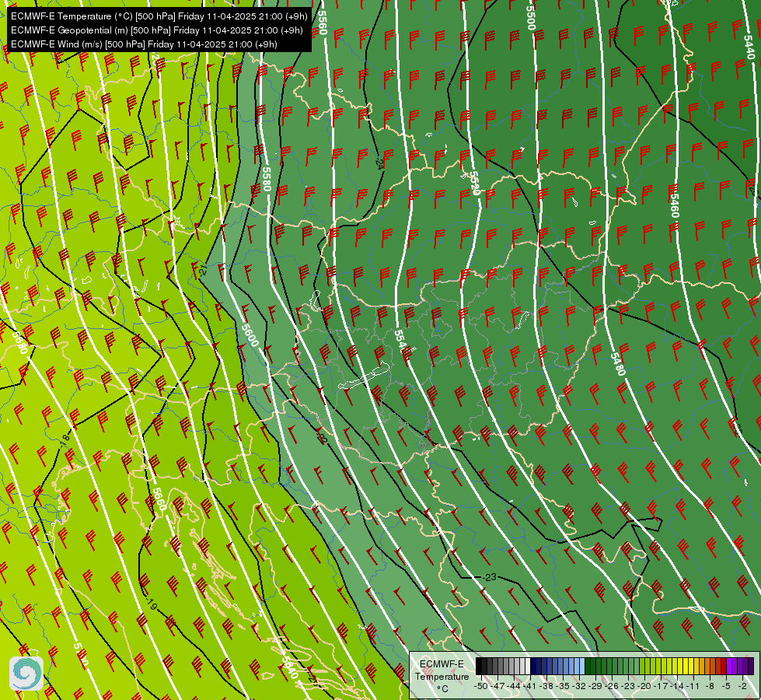Click the 5480 geopotential contour label

(x=617, y=364)
